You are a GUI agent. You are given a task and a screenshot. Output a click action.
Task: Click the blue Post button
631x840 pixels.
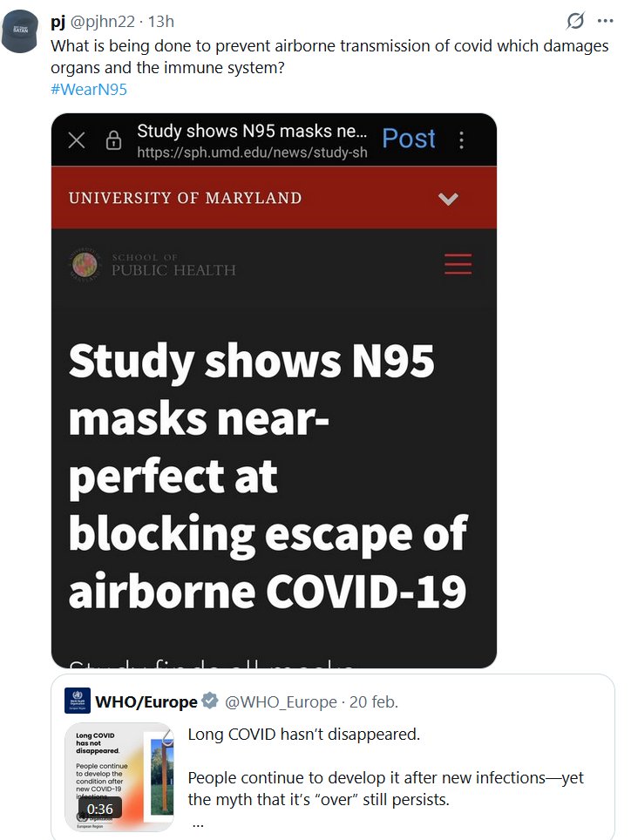[x=409, y=139]
